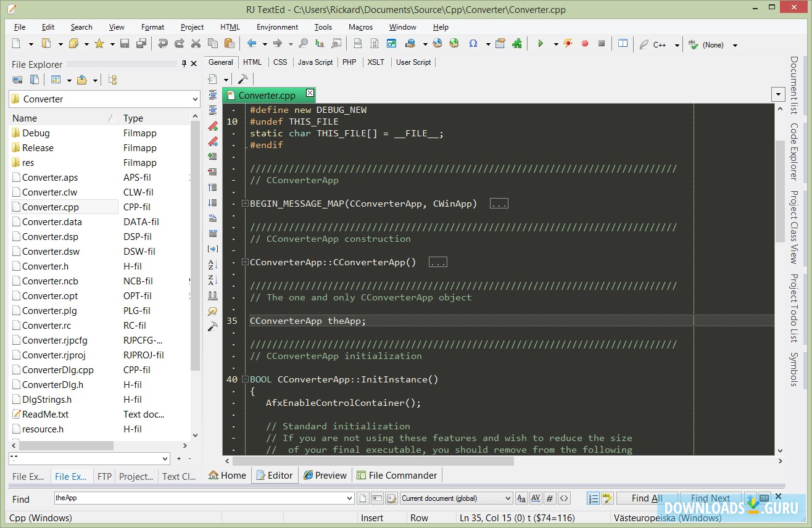Open the Current document search scope dropdown

pyautogui.click(x=508, y=498)
